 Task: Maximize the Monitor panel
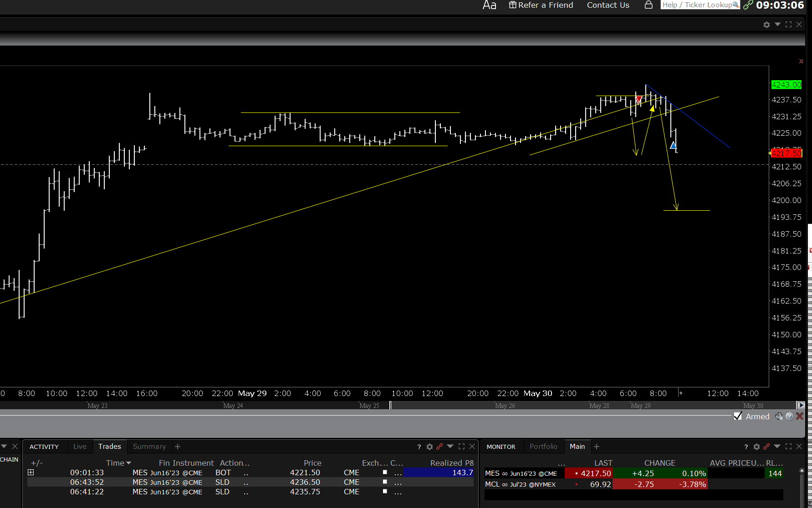tap(788, 447)
